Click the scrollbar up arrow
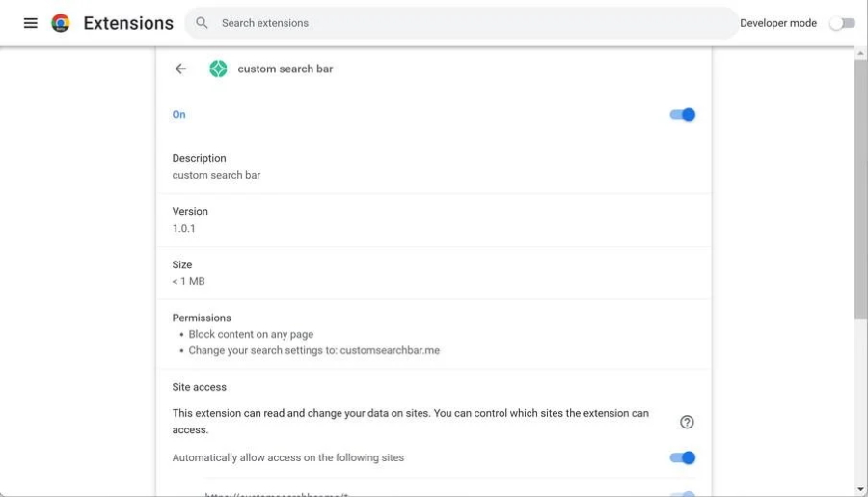868x497 pixels. click(x=860, y=54)
